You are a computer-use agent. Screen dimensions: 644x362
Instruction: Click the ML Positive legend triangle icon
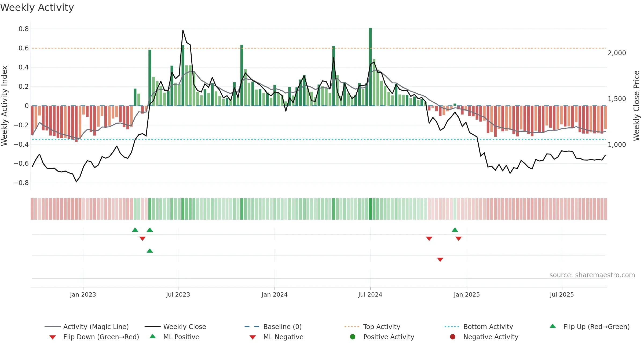[x=153, y=336]
